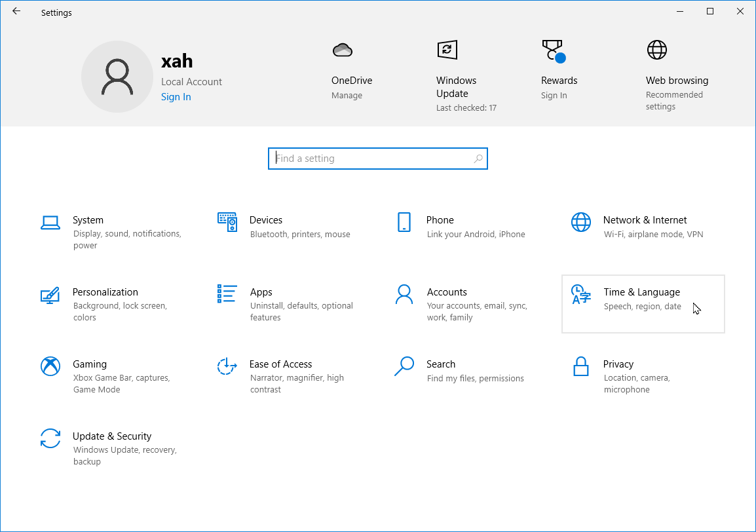Open the Update & Security sync icon
Screen dimensions: 756x532
tap(50, 438)
